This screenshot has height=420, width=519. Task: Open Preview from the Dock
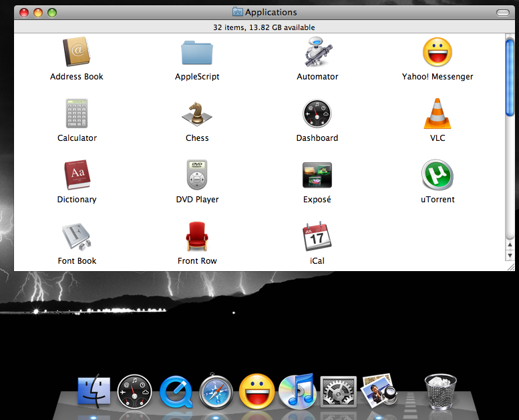(379, 391)
